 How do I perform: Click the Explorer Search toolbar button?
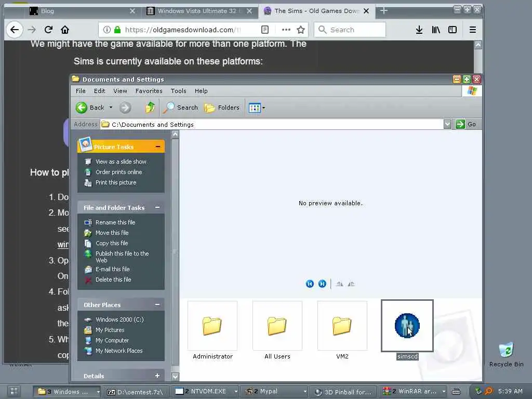pyautogui.click(x=180, y=108)
